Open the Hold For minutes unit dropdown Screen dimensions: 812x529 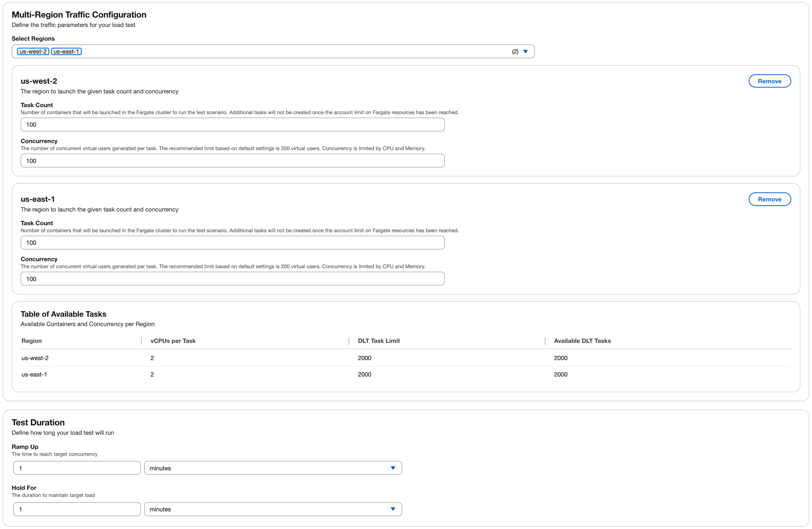tap(273, 509)
